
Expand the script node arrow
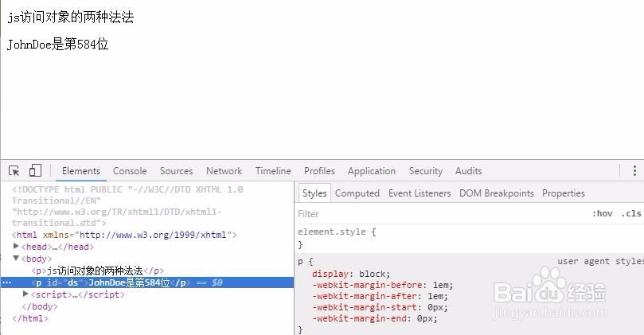pyautogui.click(x=25, y=294)
